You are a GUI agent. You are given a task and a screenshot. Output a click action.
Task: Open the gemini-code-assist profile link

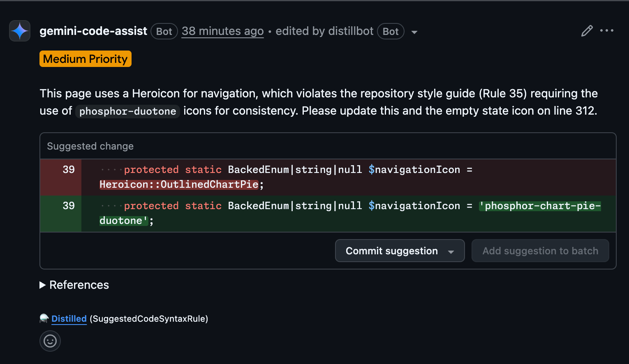coord(93,31)
